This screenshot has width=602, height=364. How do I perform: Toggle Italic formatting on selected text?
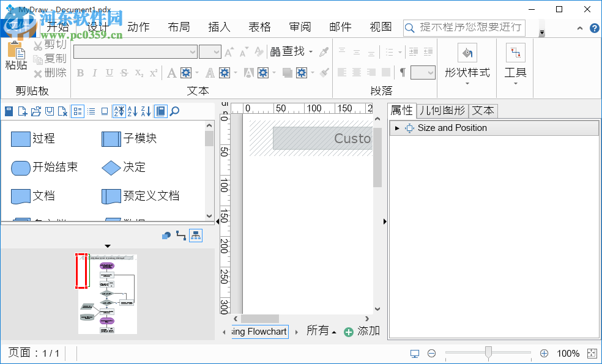[x=94, y=72]
